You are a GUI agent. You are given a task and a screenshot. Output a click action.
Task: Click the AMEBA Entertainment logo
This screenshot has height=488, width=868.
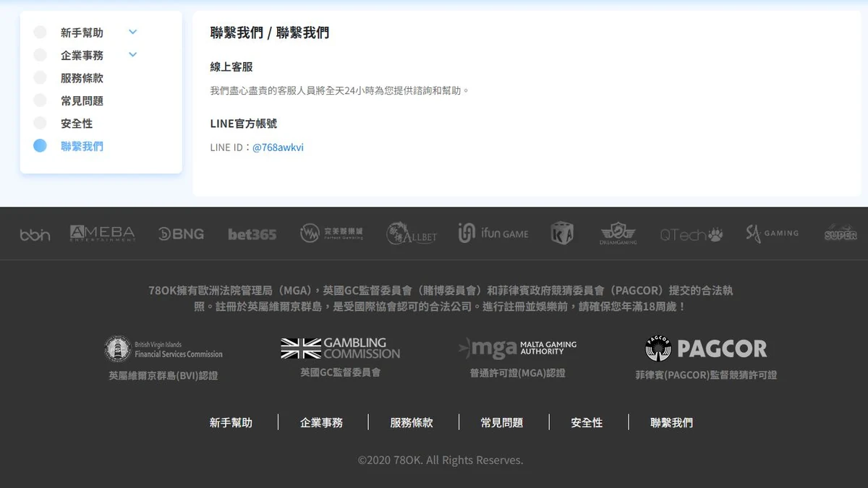click(102, 234)
